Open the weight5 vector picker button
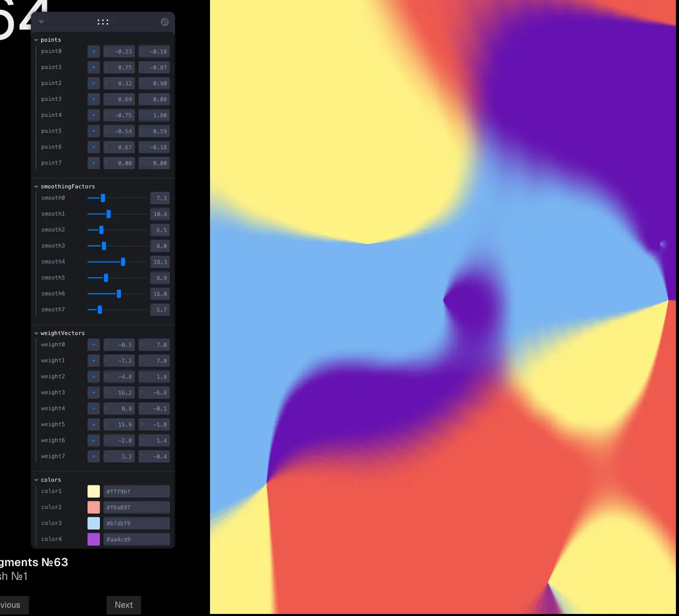Viewport: 679px width, 616px height. [93, 425]
